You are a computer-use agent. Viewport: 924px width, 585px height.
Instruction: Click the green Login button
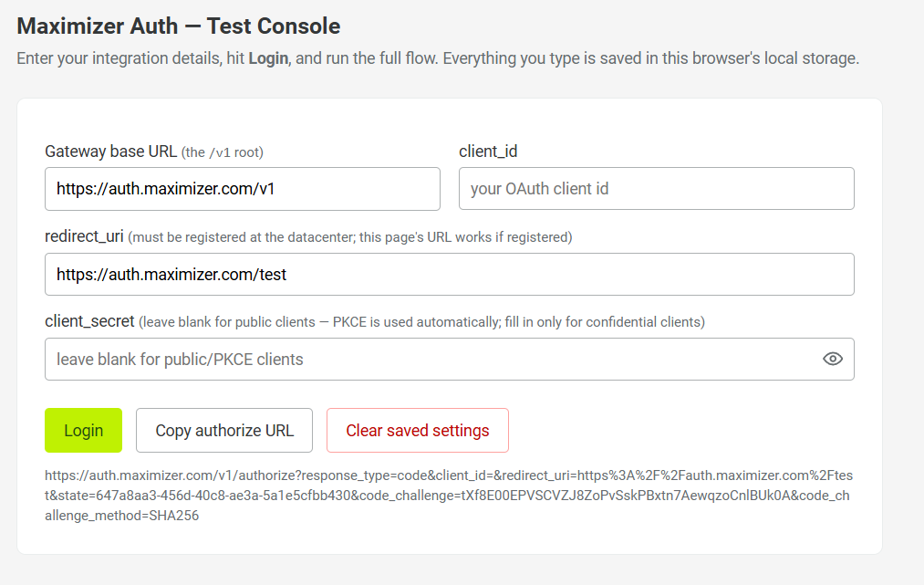tap(84, 431)
